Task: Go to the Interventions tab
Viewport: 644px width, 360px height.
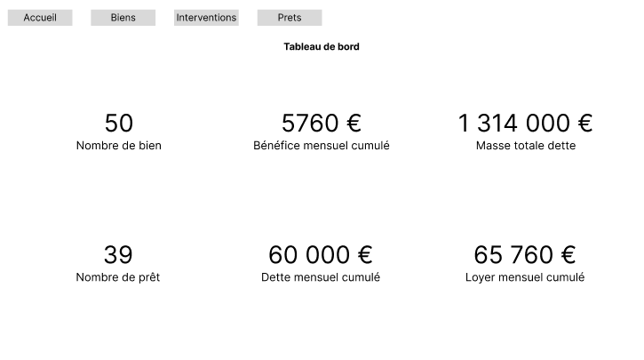Action: coord(206,18)
